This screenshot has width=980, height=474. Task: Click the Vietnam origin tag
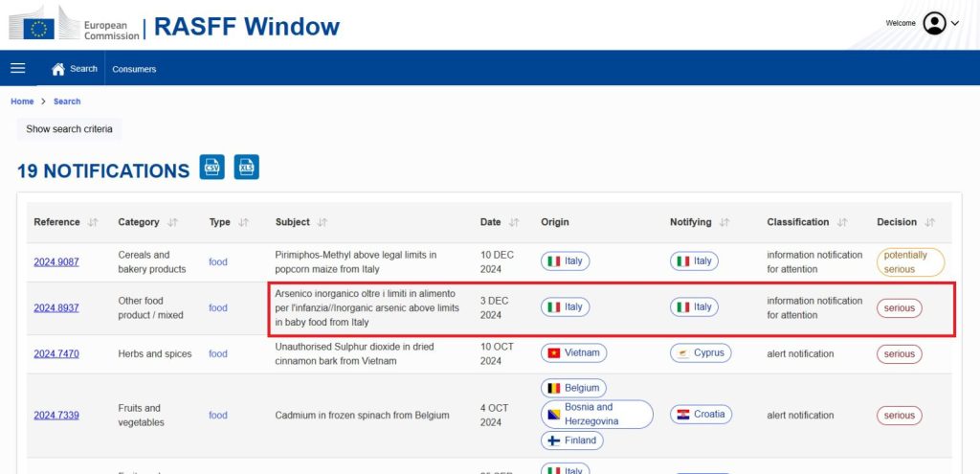572,353
